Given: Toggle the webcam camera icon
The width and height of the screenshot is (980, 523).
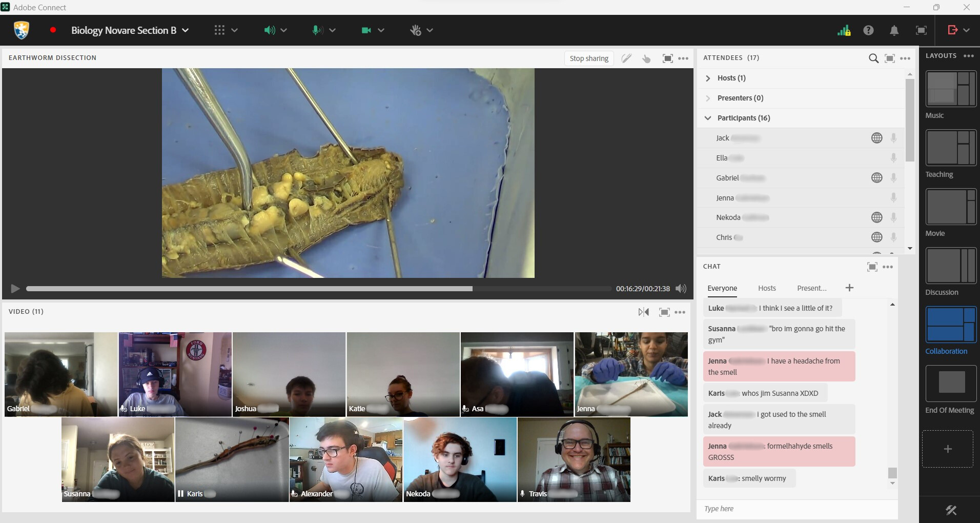Looking at the screenshot, I should [x=366, y=30].
